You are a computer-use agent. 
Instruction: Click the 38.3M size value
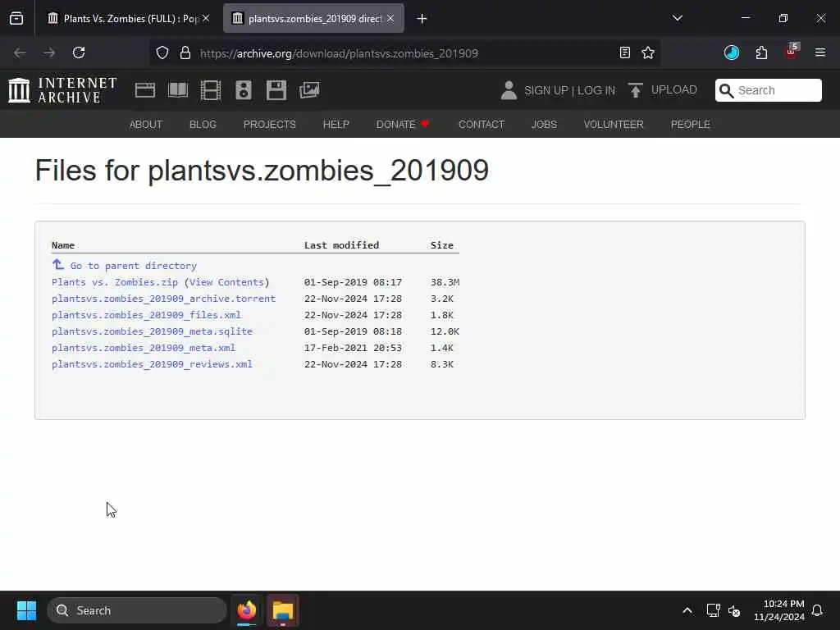point(445,282)
